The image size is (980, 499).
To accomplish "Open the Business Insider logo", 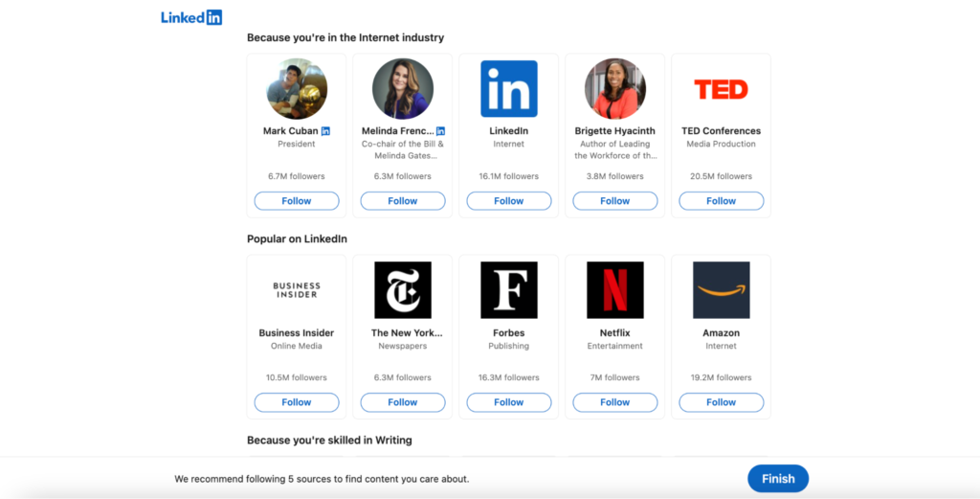I will [297, 290].
